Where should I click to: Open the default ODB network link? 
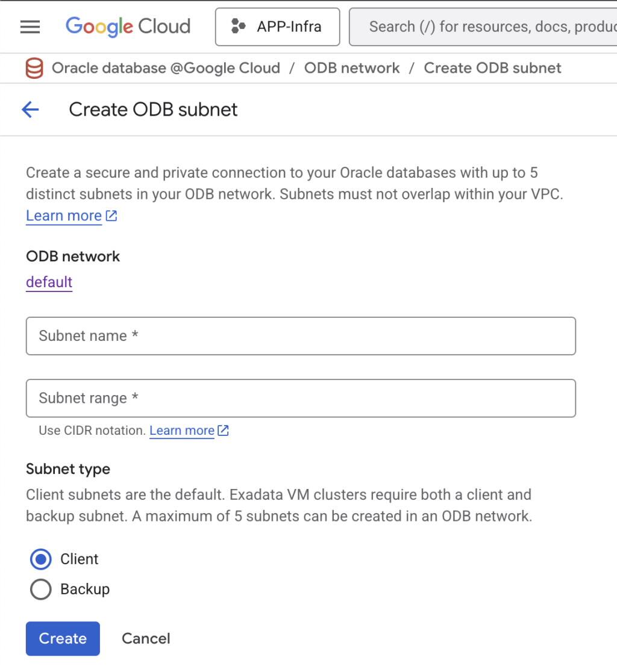tap(49, 281)
